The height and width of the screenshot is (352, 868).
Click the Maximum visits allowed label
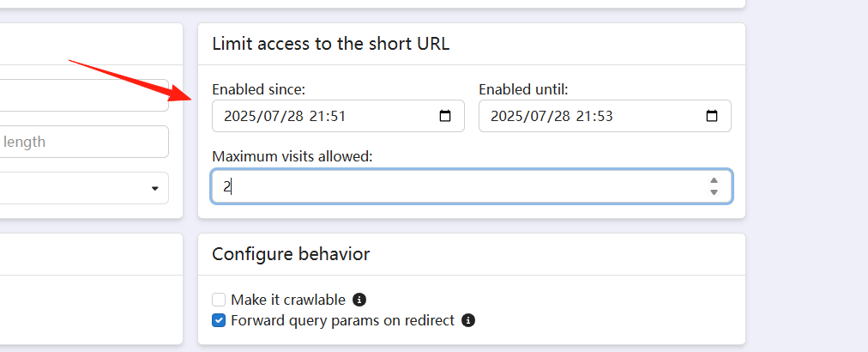click(x=292, y=157)
